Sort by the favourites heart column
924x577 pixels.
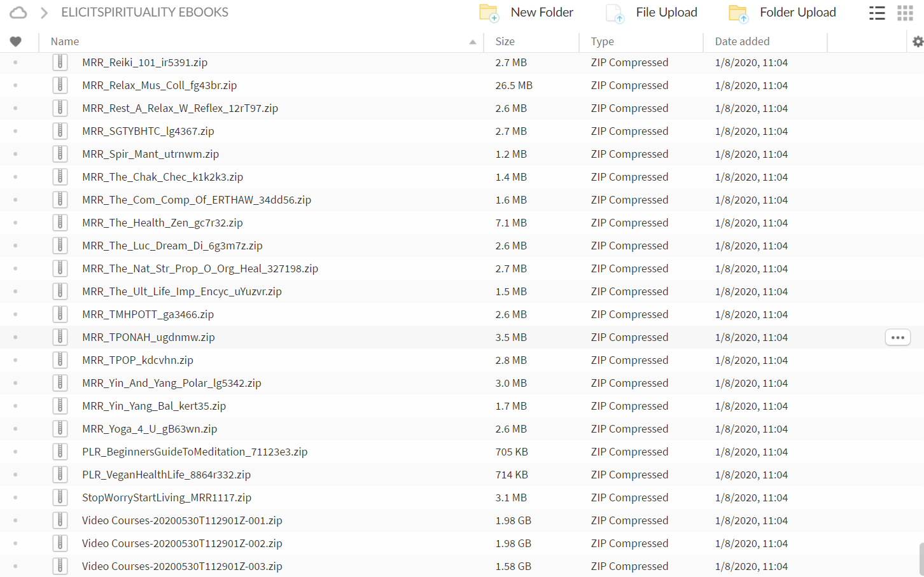click(x=16, y=41)
